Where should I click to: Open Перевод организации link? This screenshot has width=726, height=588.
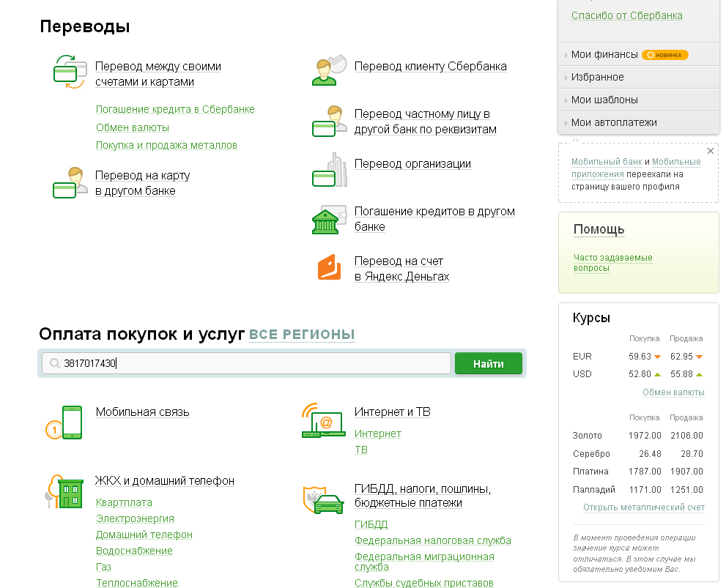[412, 164]
